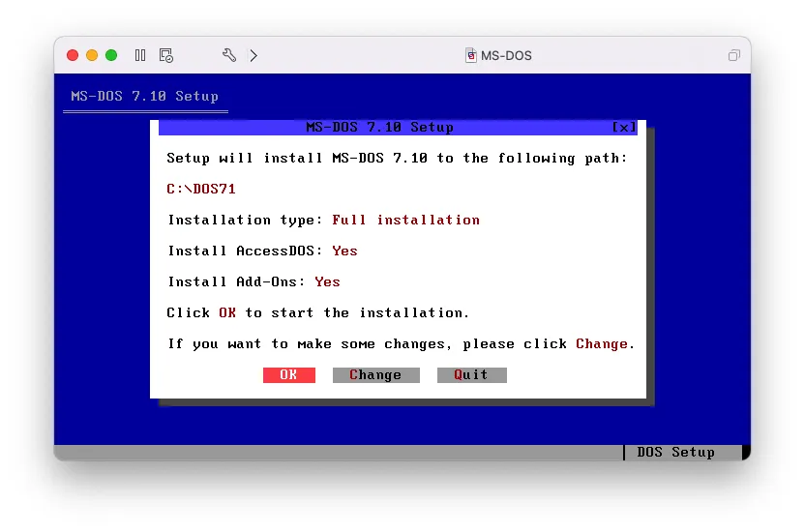Open virtual machine settings wrench icon
Viewport: 805px width, 532px height.
click(x=229, y=55)
